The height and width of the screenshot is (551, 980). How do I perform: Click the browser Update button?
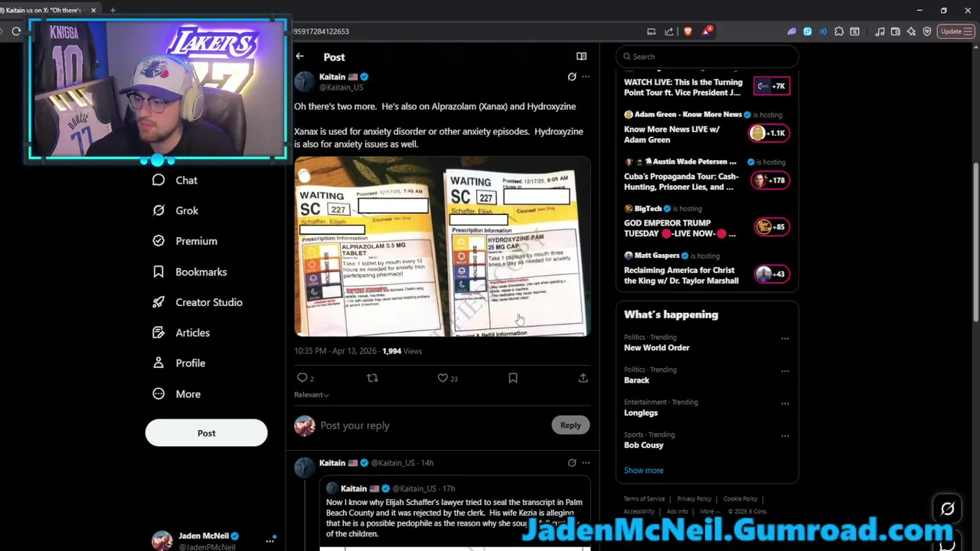coord(955,31)
